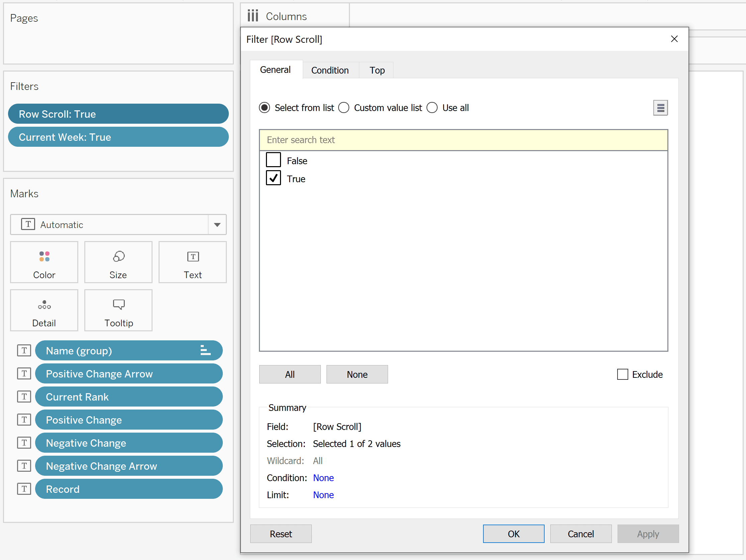Viewport: 746px width, 560px height.
Task: Click the Cancel button
Action: click(x=581, y=534)
